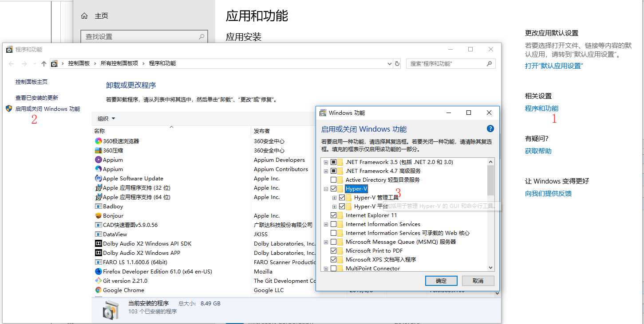Image resolution: width=644 pixels, height=324 pixels.
Task: Open 查看已安装的更新 link
Action: coord(37,98)
